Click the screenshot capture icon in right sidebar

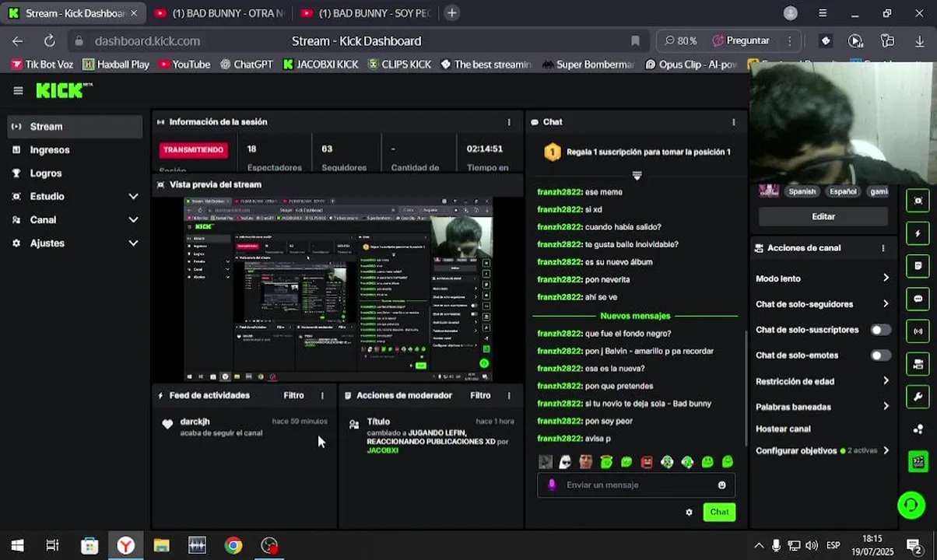918,201
